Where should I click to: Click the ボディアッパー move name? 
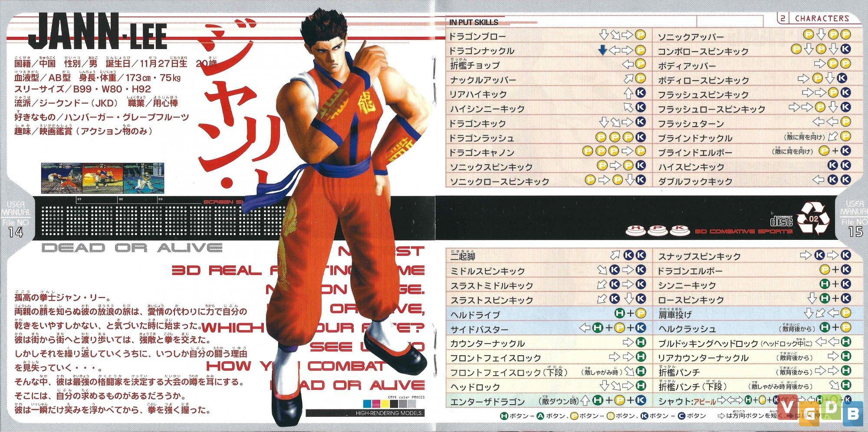pyautogui.click(x=687, y=65)
